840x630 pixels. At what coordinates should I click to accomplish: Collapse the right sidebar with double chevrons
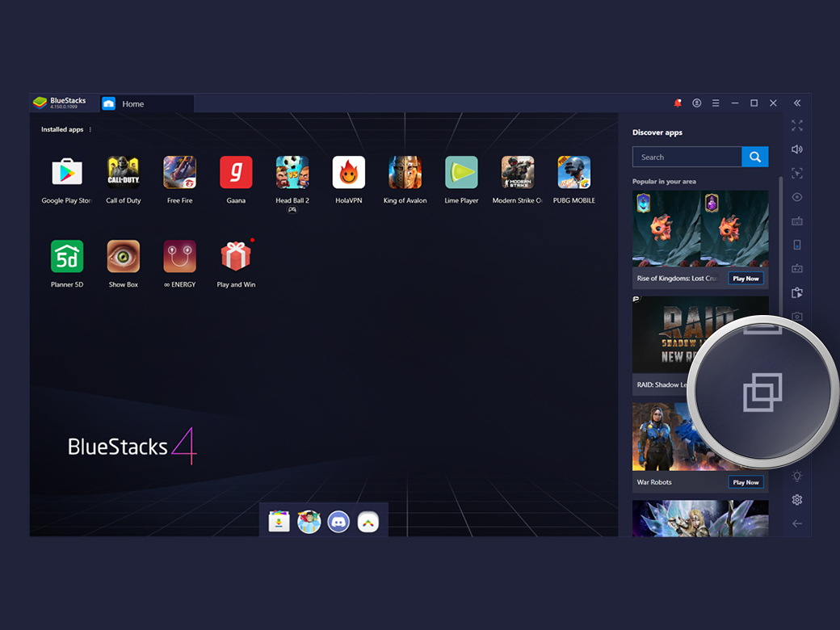(x=797, y=103)
